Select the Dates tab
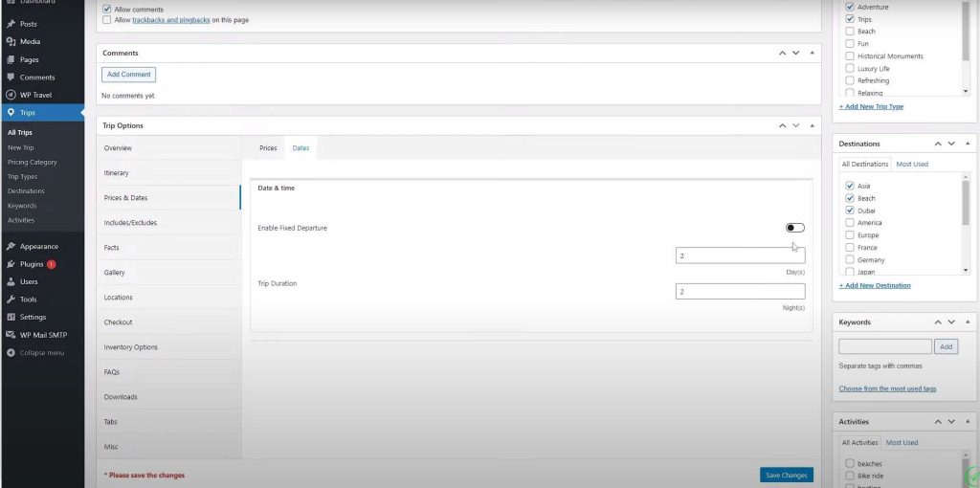980x488 pixels. (x=301, y=148)
